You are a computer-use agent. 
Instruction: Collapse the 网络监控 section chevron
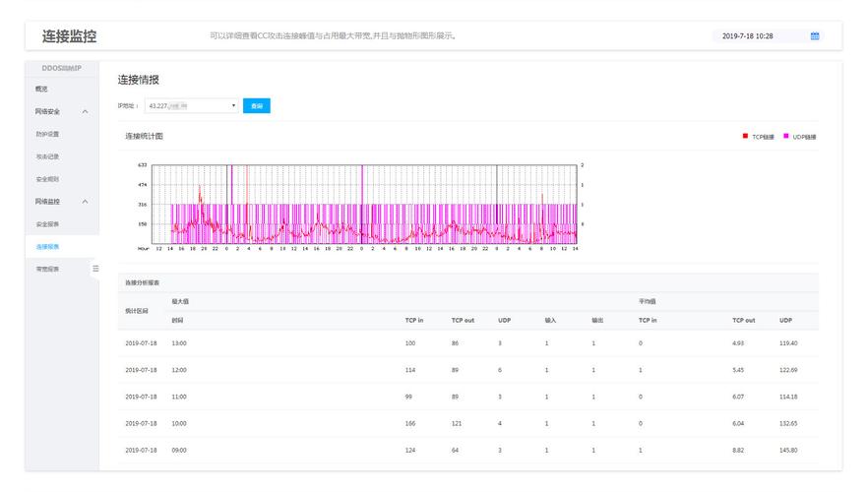(85, 202)
